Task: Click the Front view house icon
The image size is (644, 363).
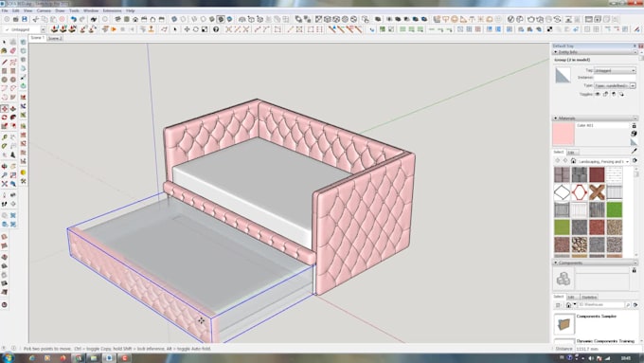Action: click(135, 19)
